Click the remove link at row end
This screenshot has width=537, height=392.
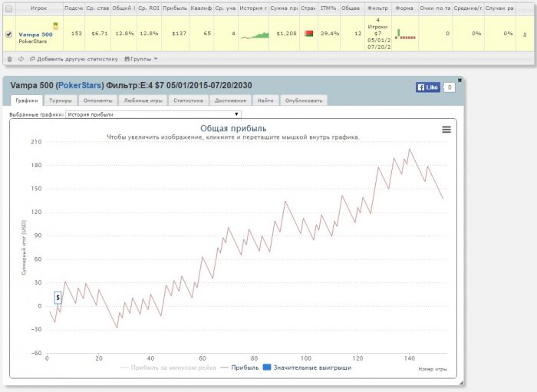(x=525, y=35)
